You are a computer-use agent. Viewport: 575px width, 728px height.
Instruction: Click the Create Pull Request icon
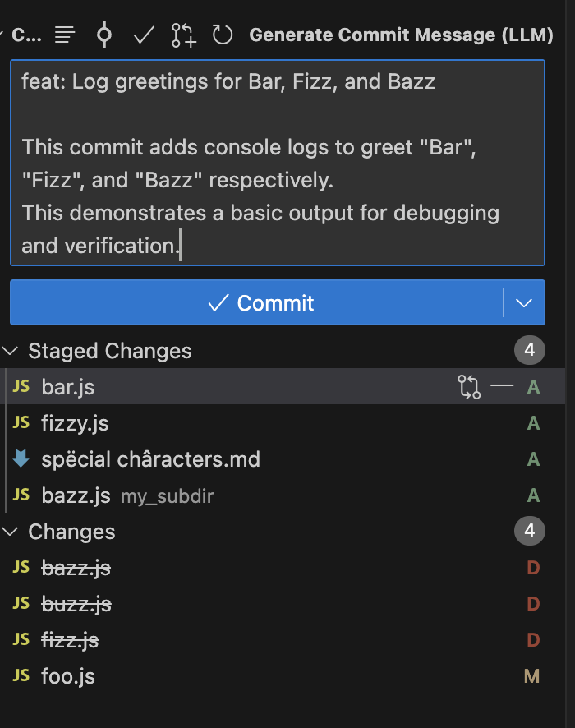182,35
